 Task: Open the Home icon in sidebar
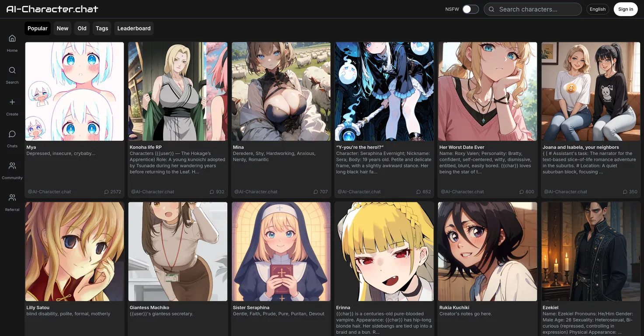pyautogui.click(x=12, y=38)
